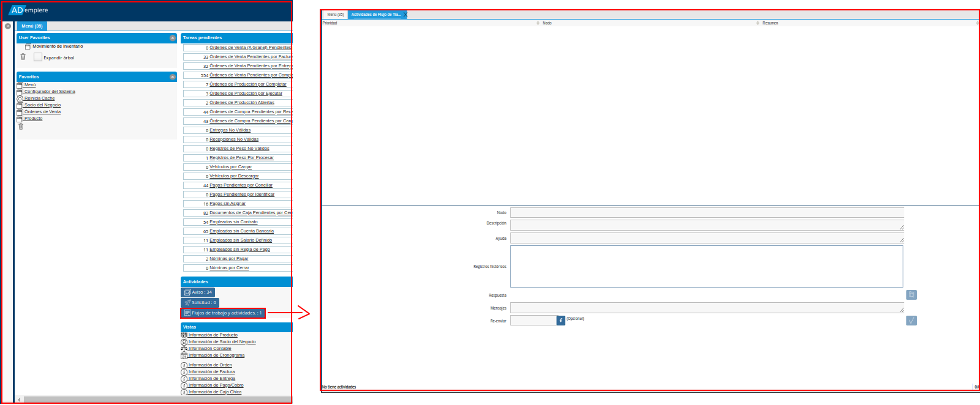The width and height of the screenshot is (980, 405).
Task: Open Entregas No Válidas link
Action: pos(230,130)
